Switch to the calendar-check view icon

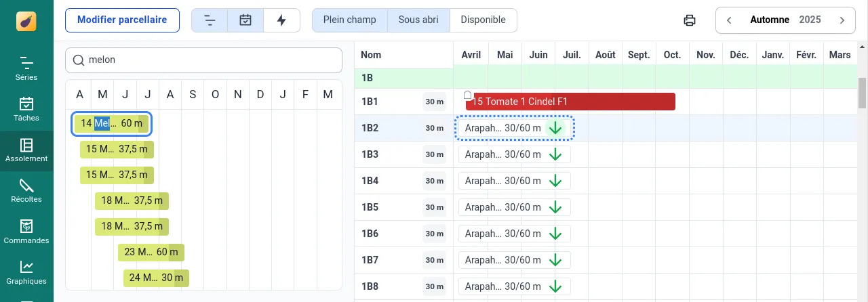click(x=245, y=20)
